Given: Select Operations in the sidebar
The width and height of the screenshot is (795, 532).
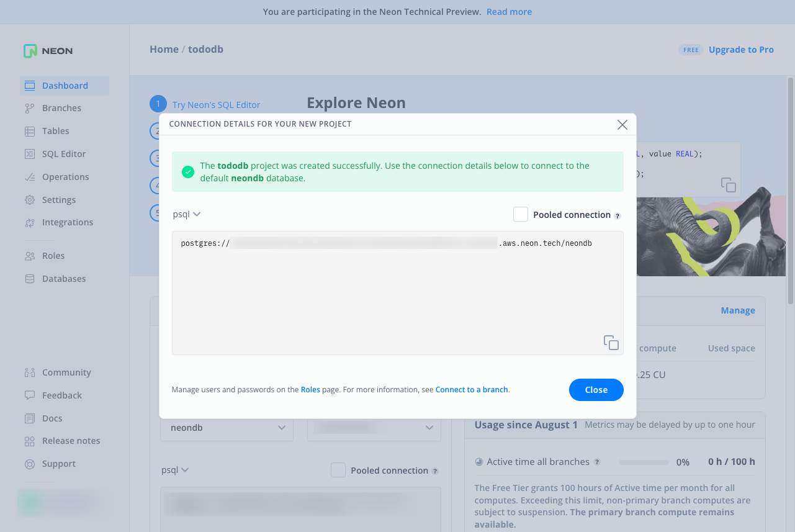Looking at the screenshot, I should [x=65, y=177].
